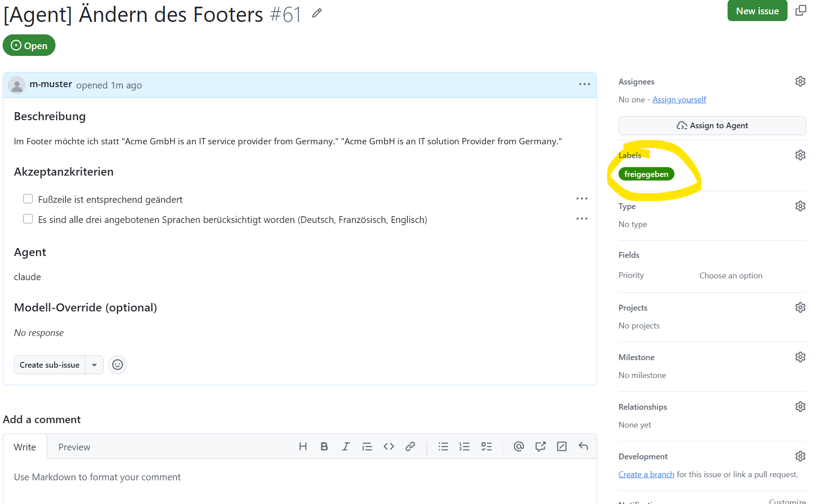Screen dimensions: 821x504
Task: Open the Relationships gear settings
Action: [800, 407]
